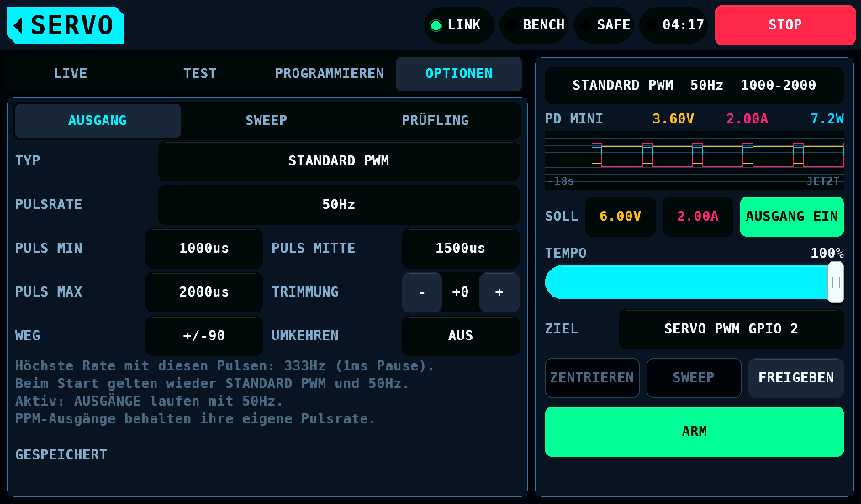Screen dimensions: 861x504
Task: Change the PULSRATE value 50Hz
Action: (x=339, y=205)
